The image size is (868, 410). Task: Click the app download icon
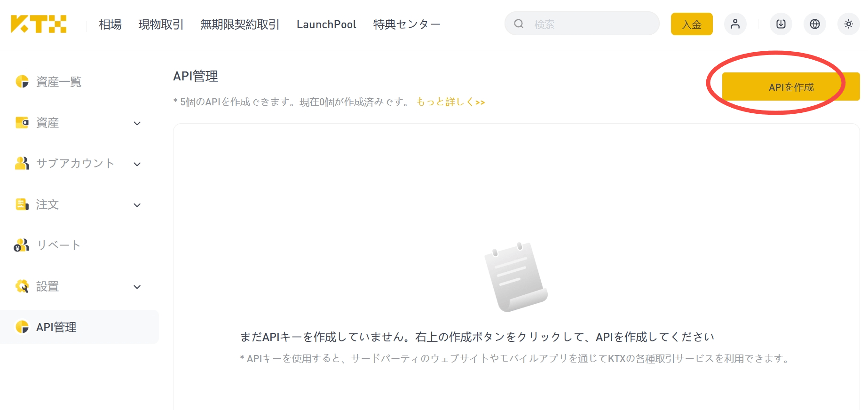(x=781, y=24)
